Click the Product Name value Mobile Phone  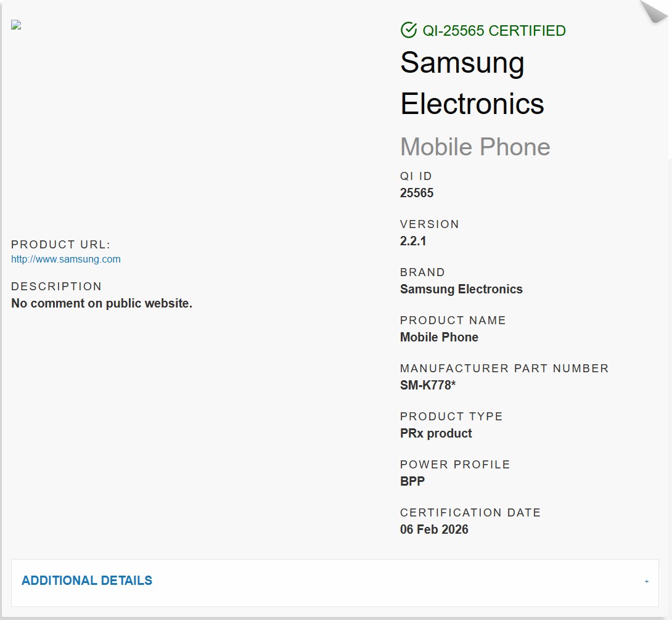coord(439,337)
